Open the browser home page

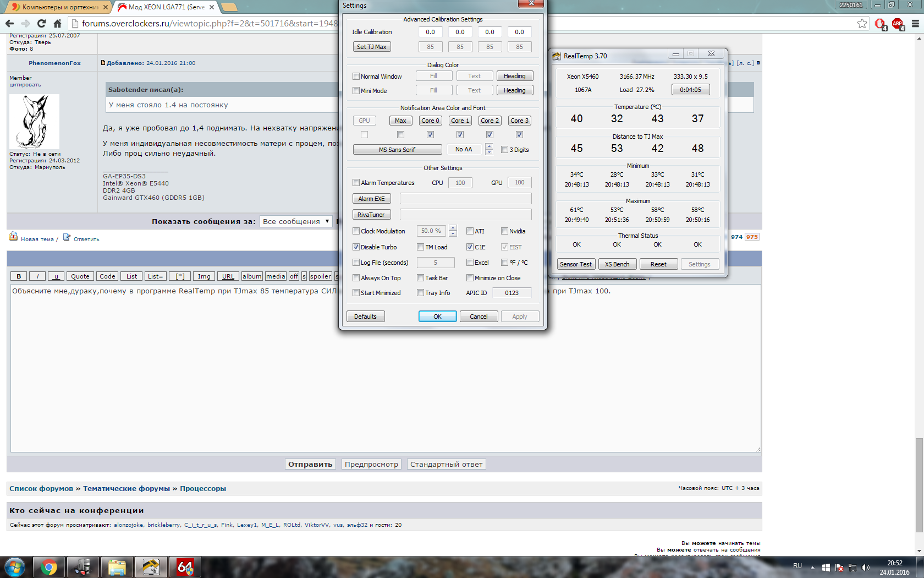tap(57, 23)
